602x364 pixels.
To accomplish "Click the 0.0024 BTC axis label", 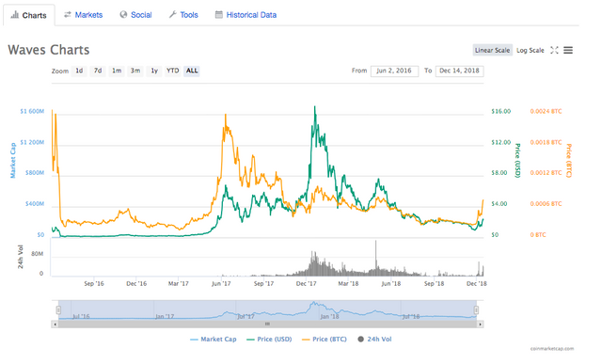I will click(546, 111).
